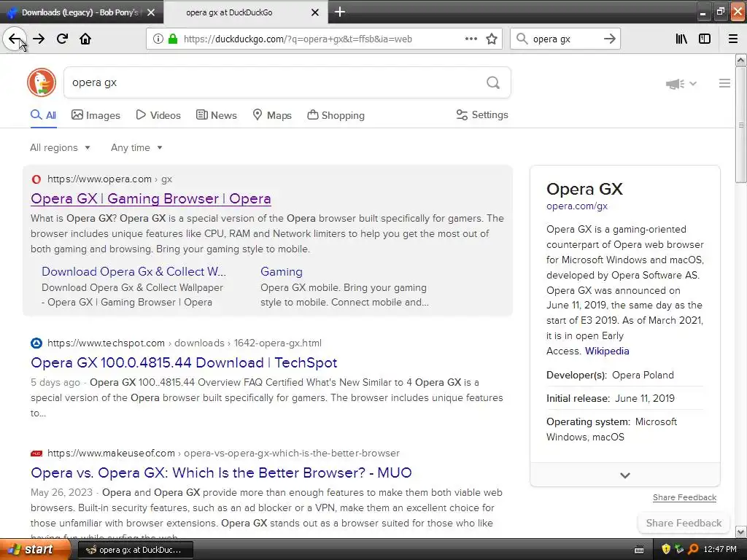This screenshot has width=747, height=560.
Task: Go back to the previous page
Action: coord(15,39)
